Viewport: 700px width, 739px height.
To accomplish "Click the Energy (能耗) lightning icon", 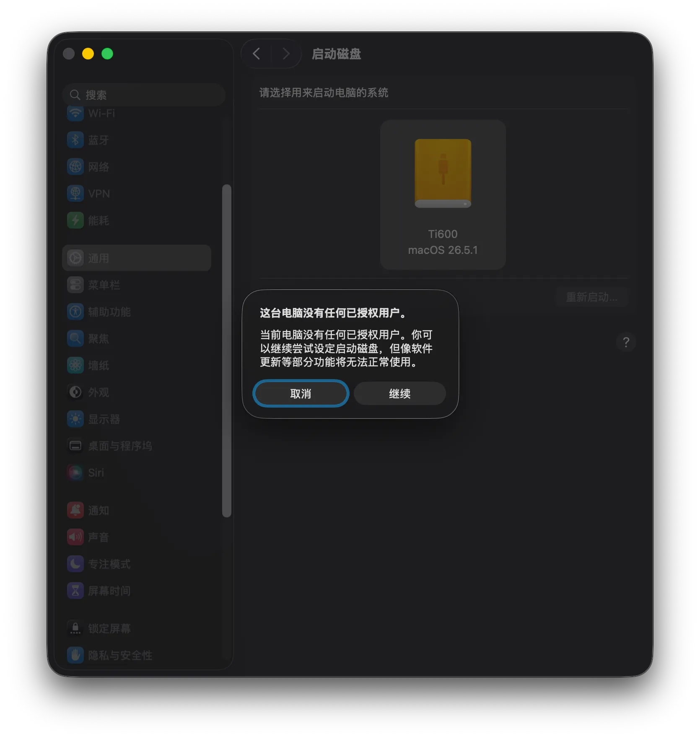I will [x=75, y=220].
